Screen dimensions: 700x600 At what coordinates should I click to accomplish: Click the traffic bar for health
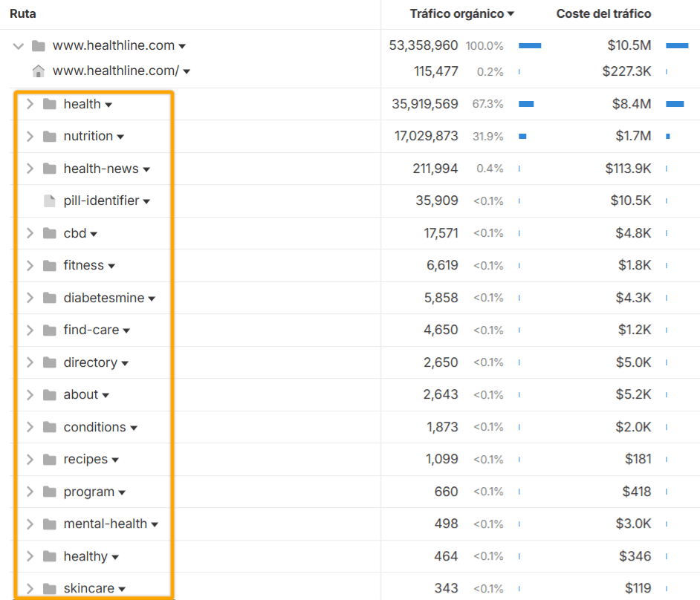[527, 104]
